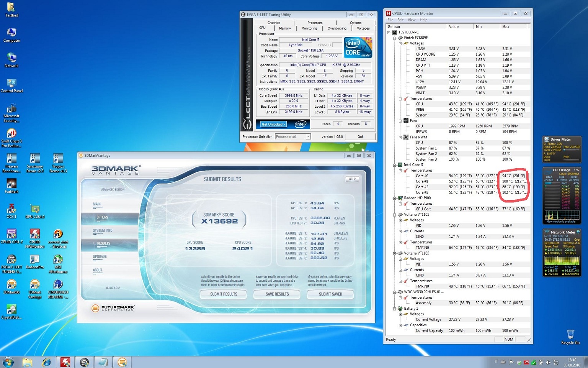Viewport: 588px width, 368px height.
Task: Open SYSTEM INFO in 3DMark Vantage sidebar
Action: pyautogui.click(x=109, y=231)
